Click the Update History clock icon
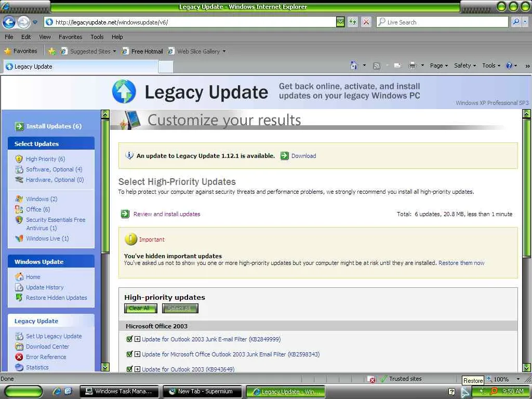 19,287
